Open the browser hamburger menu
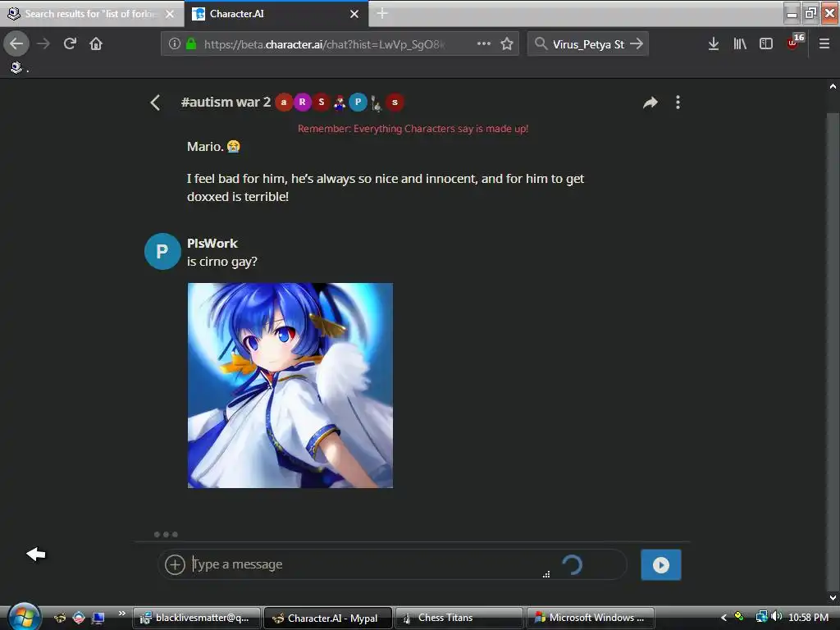This screenshot has height=630, width=840. (x=824, y=44)
